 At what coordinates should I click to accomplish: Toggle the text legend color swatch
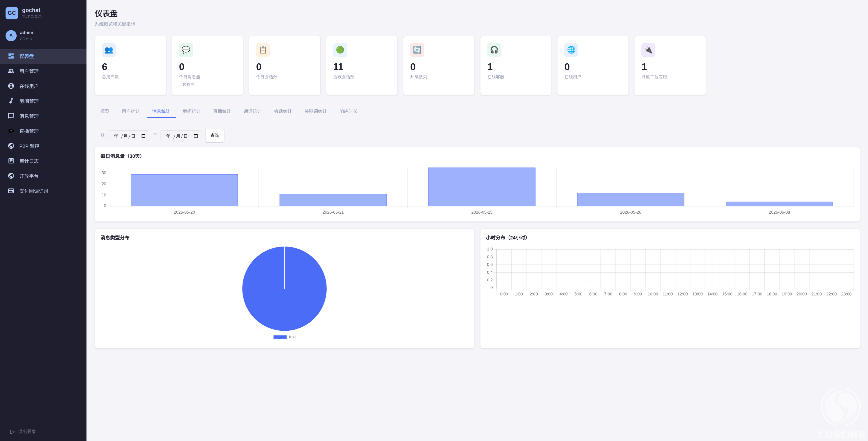280,337
